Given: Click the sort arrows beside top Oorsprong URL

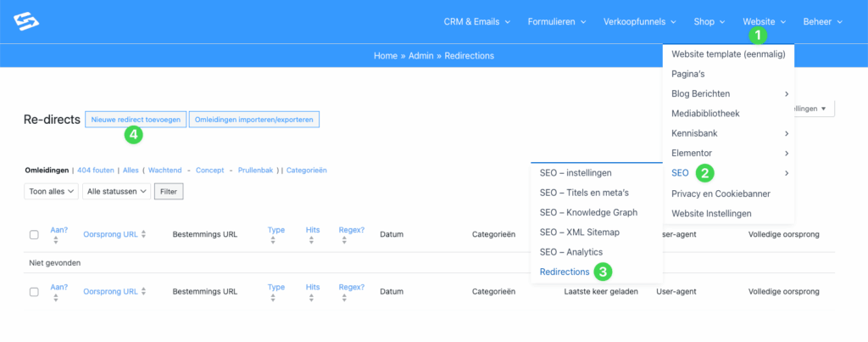Looking at the screenshot, I should 144,233.
